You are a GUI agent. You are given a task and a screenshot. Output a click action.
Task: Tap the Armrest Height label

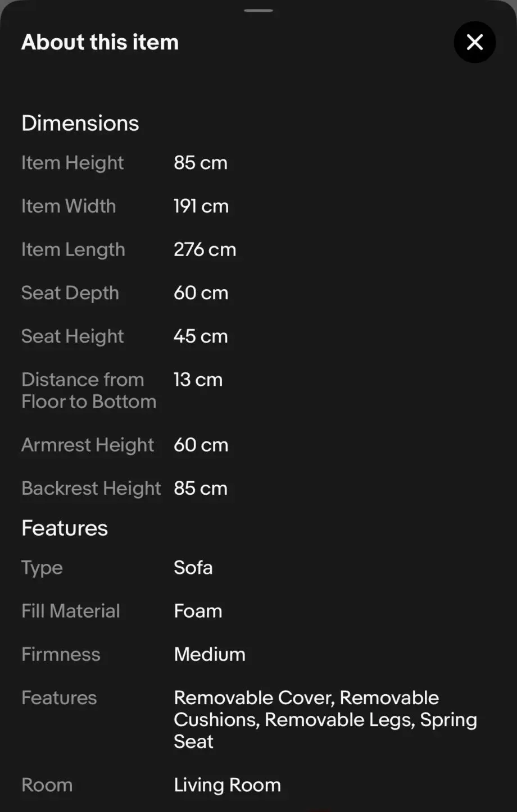[88, 445]
